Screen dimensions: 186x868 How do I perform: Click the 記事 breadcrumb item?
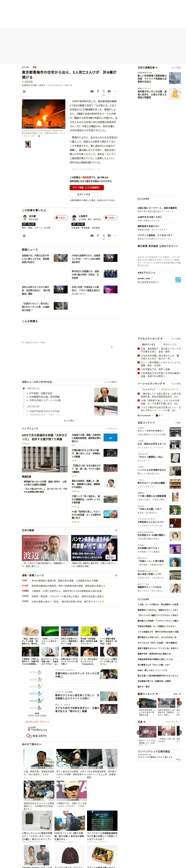(34, 67)
